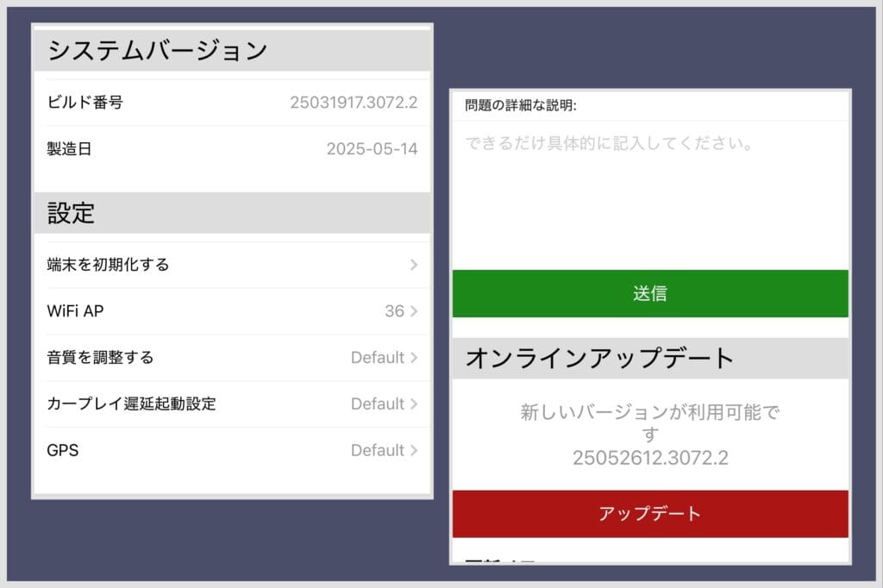The image size is (883, 588).
Task: Click the Default value for 音質を調整する
Action: [377, 358]
